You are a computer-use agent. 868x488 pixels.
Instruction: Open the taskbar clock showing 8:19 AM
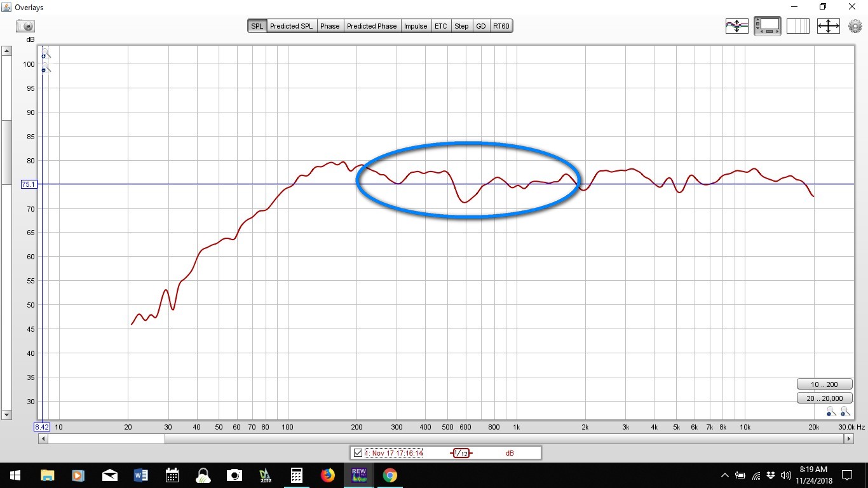pyautogui.click(x=814, y=475)
